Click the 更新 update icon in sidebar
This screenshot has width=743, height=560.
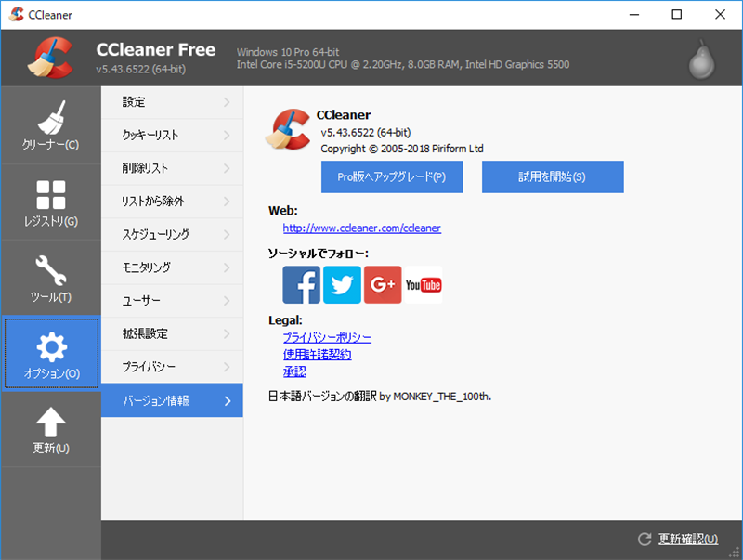[51, 429]
